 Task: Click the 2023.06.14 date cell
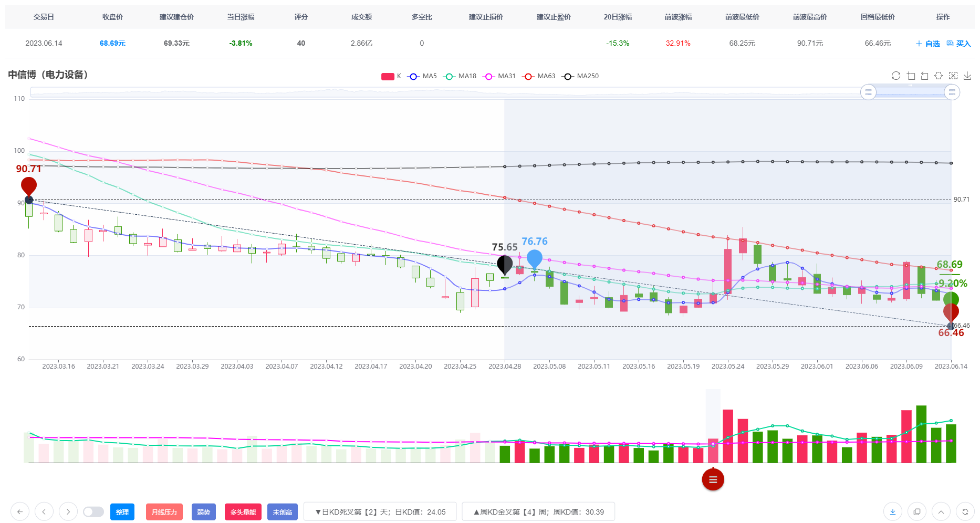(x=44, y=43)
